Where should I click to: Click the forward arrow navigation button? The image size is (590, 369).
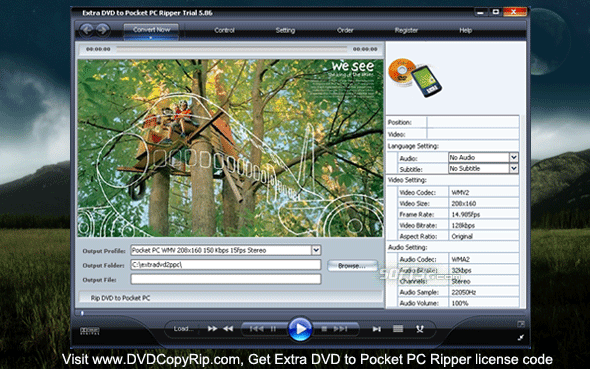102,30
